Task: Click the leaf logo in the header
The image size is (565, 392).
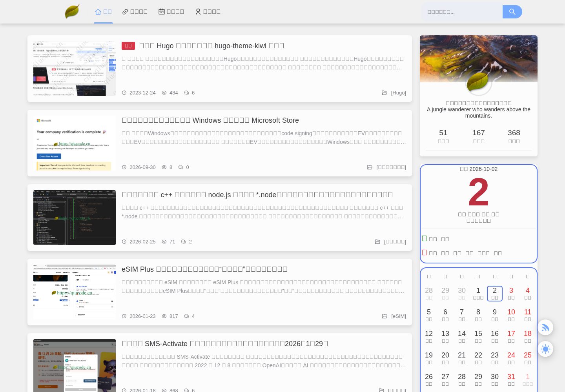Action: pyautogui.click(x=72, y=11)
